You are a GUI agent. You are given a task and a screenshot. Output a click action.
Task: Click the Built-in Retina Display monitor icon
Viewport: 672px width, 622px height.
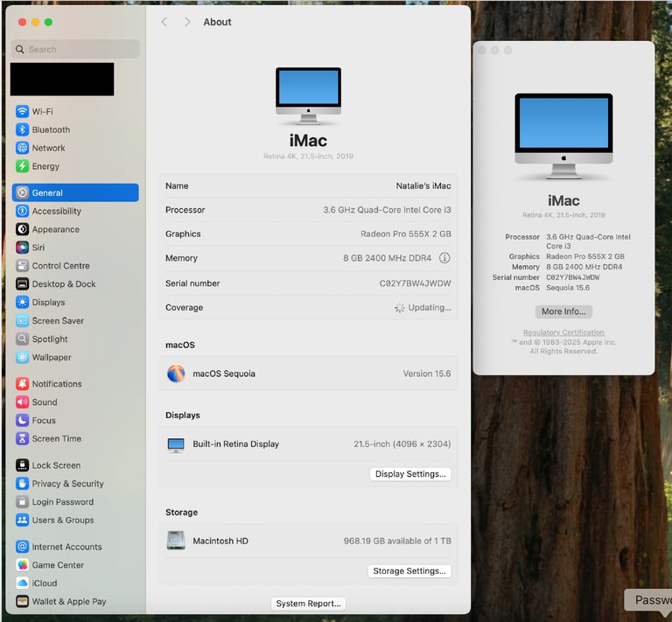tap(176, 445)
